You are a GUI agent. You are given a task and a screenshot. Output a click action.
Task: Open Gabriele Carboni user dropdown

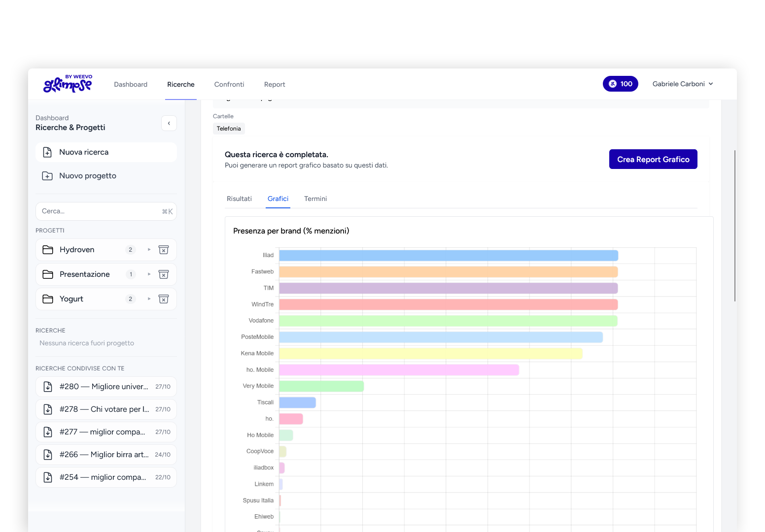(683, 84)
